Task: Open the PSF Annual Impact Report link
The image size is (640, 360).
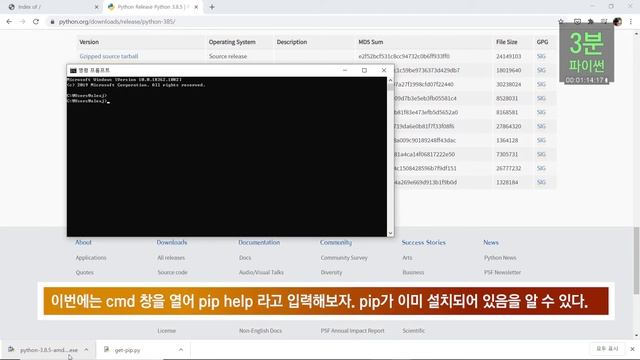Action: (353, 331)
